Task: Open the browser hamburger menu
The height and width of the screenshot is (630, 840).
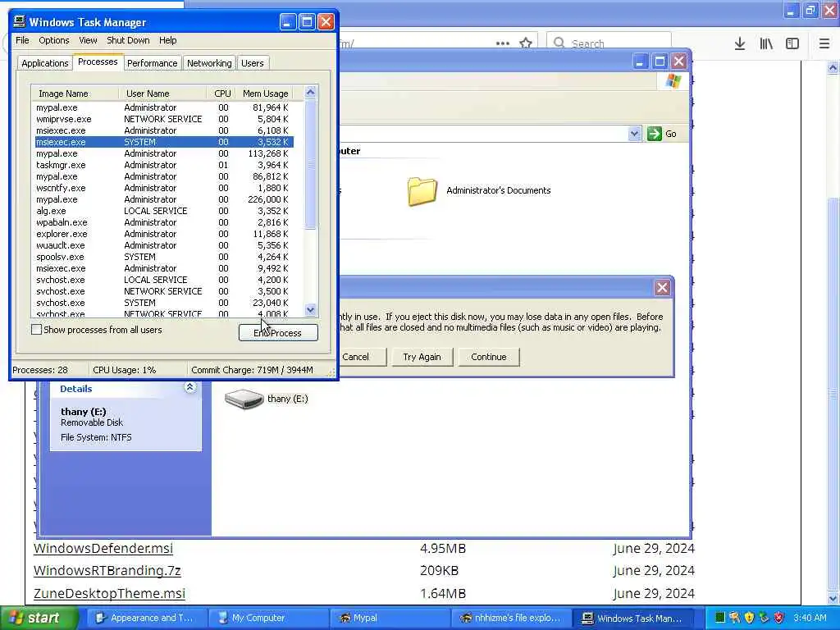Action: [x=824, y=43]
